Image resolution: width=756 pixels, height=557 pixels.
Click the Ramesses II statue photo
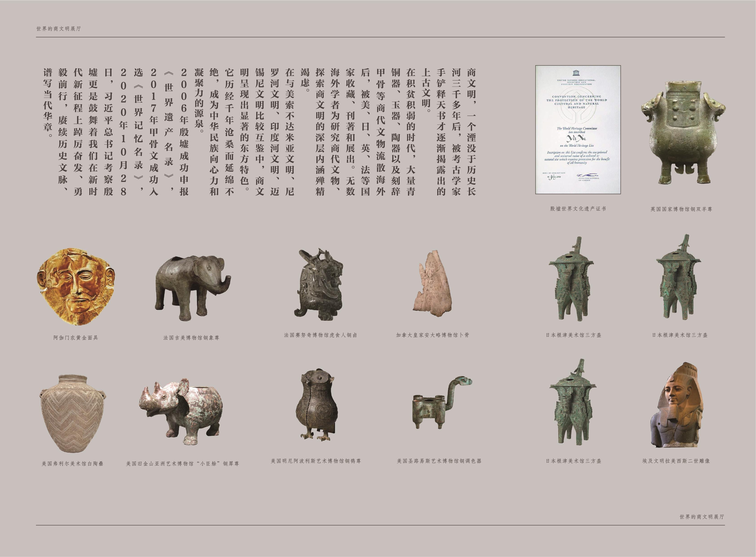[x=677, y=405]
